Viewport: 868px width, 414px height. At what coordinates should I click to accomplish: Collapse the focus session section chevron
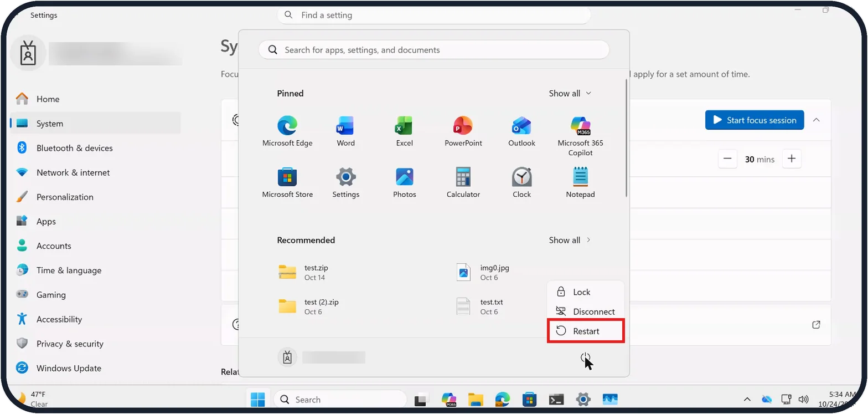[816, 120]
